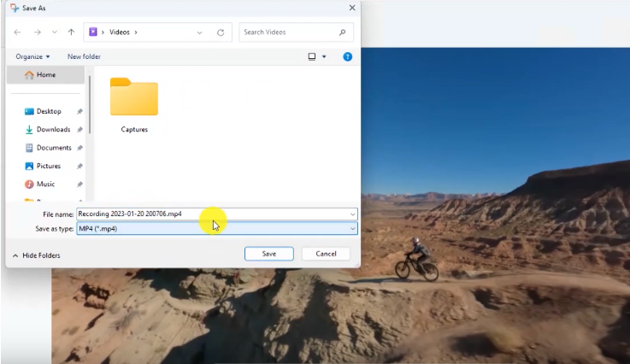Open Music in the navigation pane

click(x=45, y=184)
